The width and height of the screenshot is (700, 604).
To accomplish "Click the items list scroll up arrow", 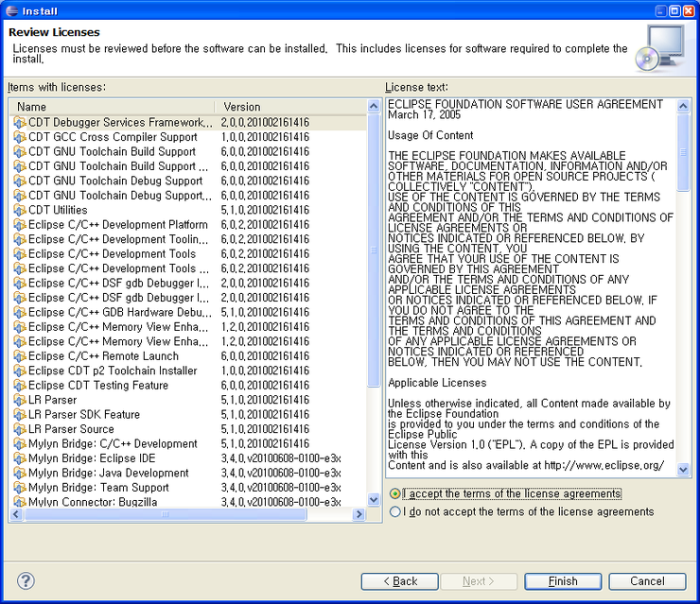I will click(x=374, y=106).
